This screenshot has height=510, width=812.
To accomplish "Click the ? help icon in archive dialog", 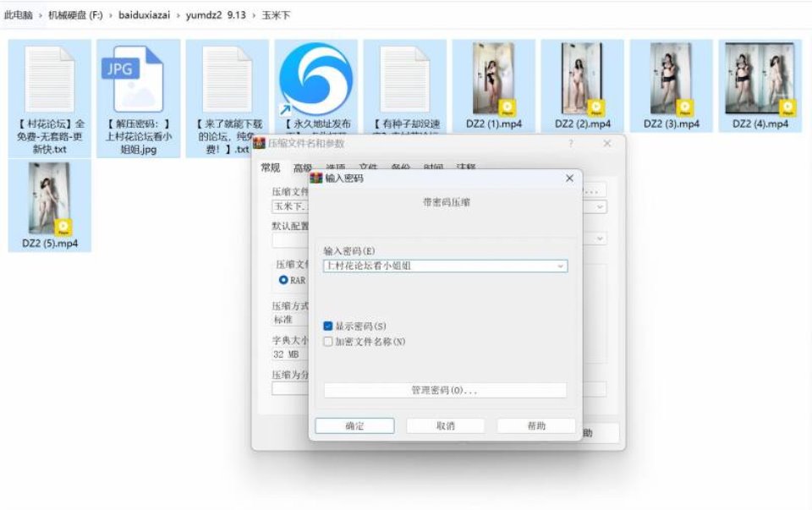I will 570,144.
